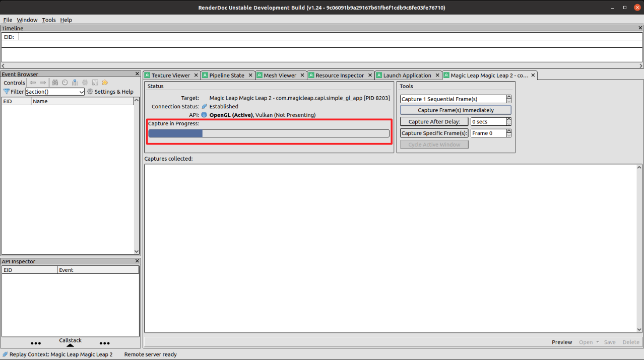Viewport: 644px width, 360px height.
Task: Open Settings & Help gear in Event Browser
Action: [110, 92]
